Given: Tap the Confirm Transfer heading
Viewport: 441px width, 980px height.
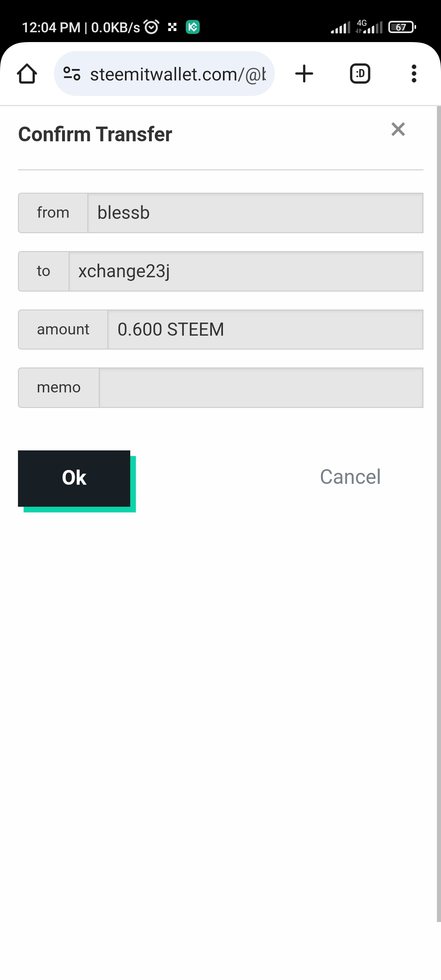Looking at the screenshot, I should 95,134.
